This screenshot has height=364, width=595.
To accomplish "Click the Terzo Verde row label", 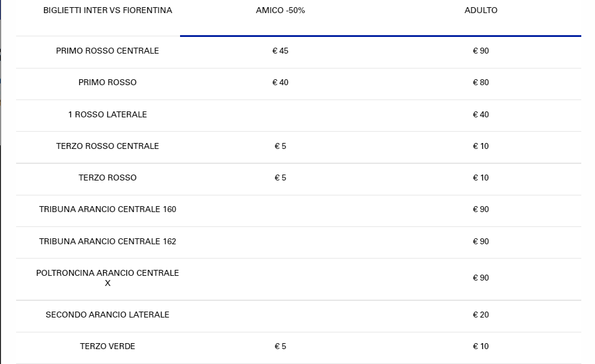I will (107, 346).
